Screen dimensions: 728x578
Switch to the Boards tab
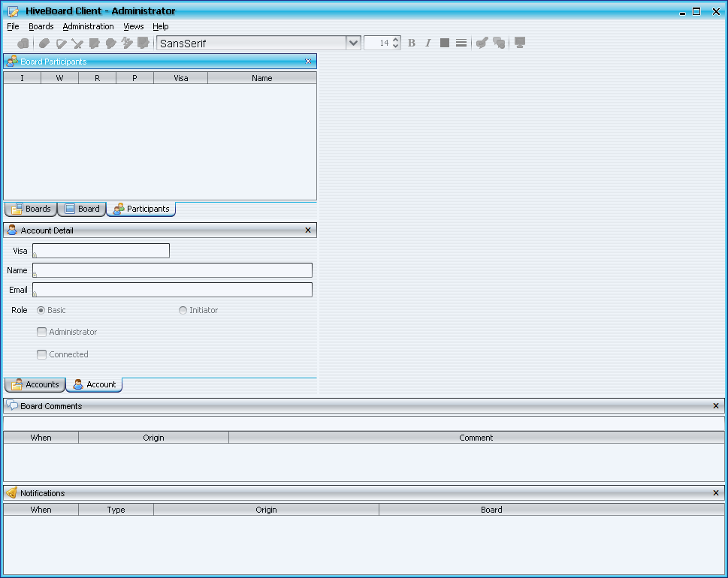click(31, 209)
